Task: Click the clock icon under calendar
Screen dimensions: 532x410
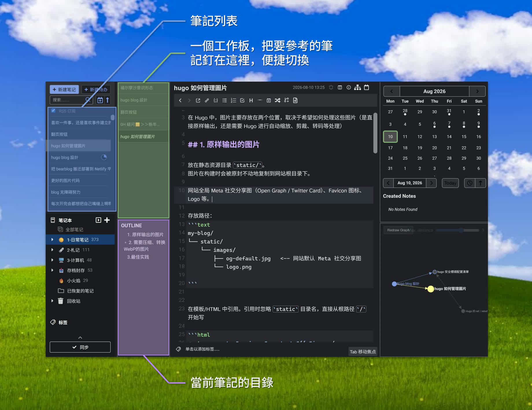Action: click(470, 183)
